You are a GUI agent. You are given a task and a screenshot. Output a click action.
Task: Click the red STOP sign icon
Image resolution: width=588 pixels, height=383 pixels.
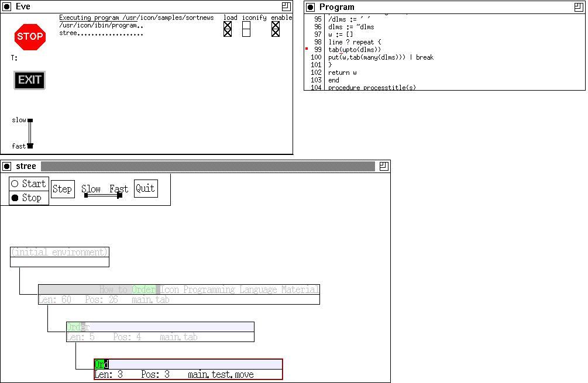[30, 37]
